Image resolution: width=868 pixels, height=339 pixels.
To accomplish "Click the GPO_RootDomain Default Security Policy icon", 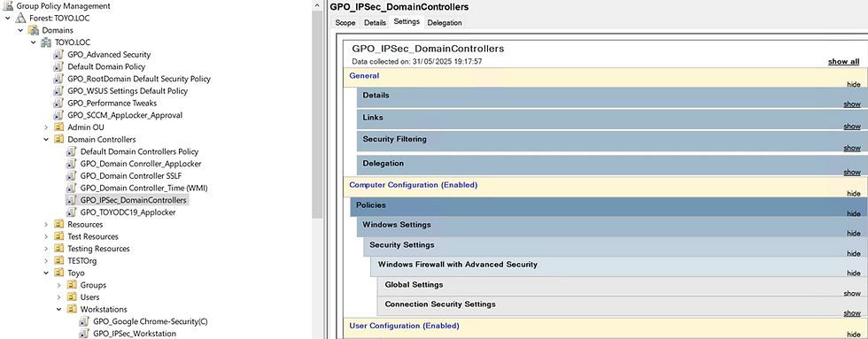I will (58, 79).
